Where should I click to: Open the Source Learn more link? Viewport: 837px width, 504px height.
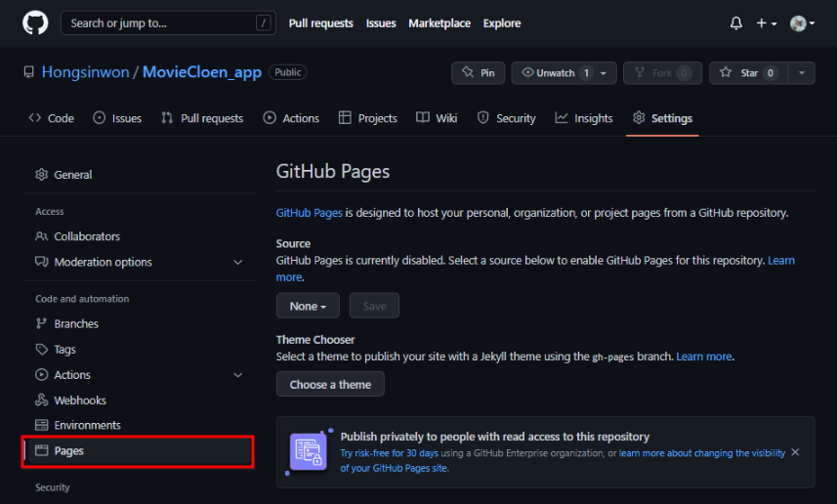(x=781, y=261)
